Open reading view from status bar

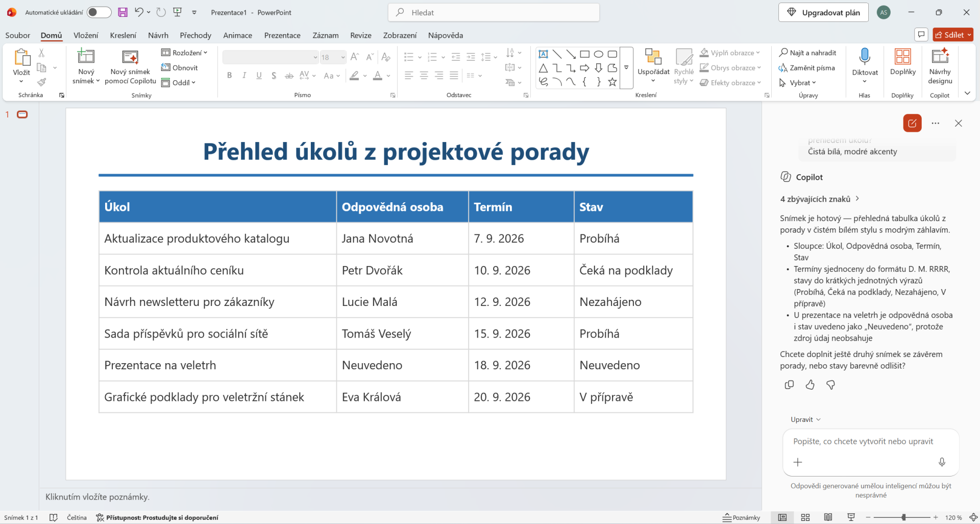tap(828, 517)
